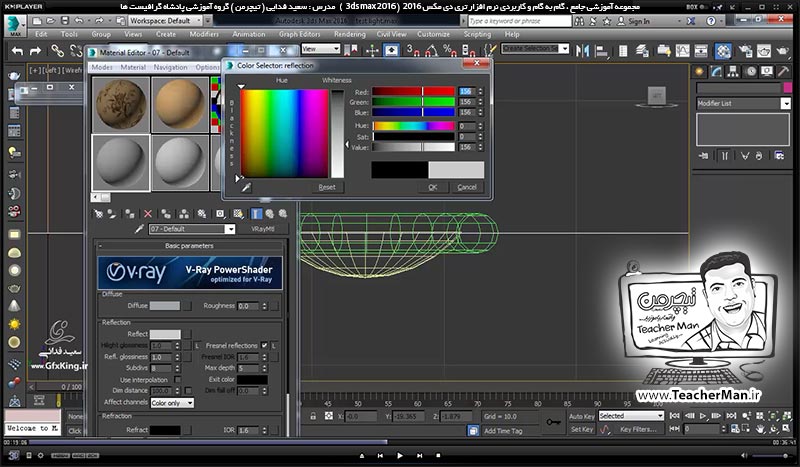Viewport: 800px width, 467px height.
Task: Click the main toolbar Undo arrow
Action: click(x=17, y=51)
